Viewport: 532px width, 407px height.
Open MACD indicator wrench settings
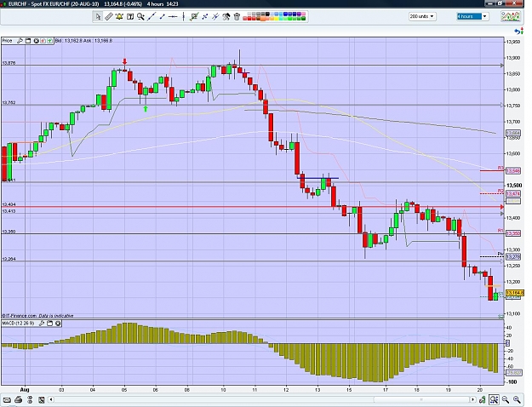pyautogui.click(x=42, y=324)
